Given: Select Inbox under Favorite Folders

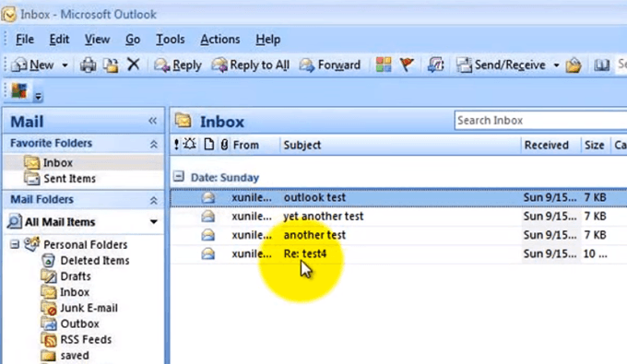Looking at the screenshot, I should click(x=57, y=162).
